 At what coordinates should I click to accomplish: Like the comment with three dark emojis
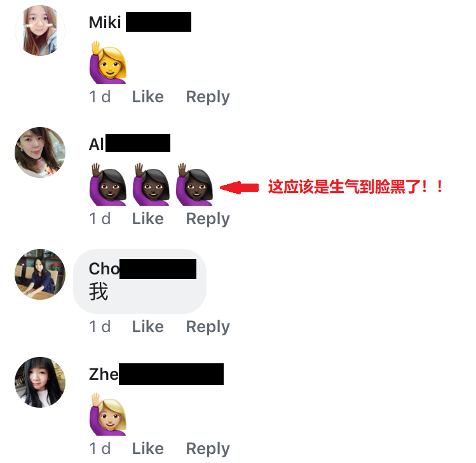coord(148,218)
